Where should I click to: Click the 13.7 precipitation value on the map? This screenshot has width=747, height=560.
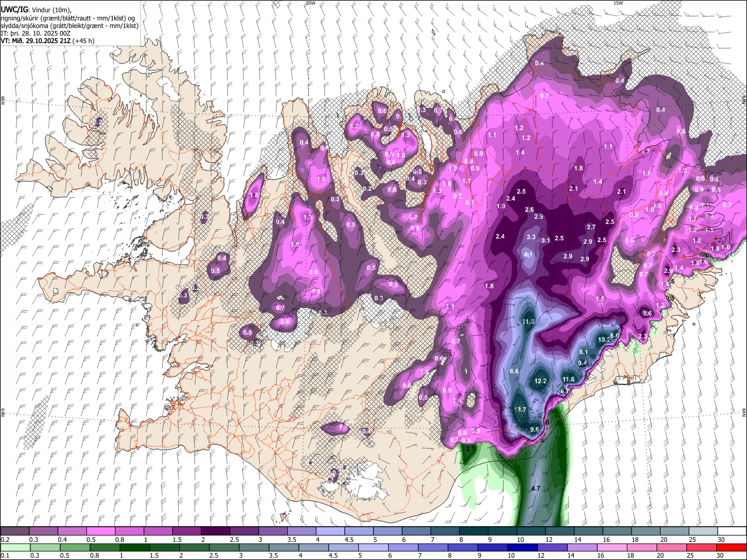pyautogui.click(x=521, y=410)
